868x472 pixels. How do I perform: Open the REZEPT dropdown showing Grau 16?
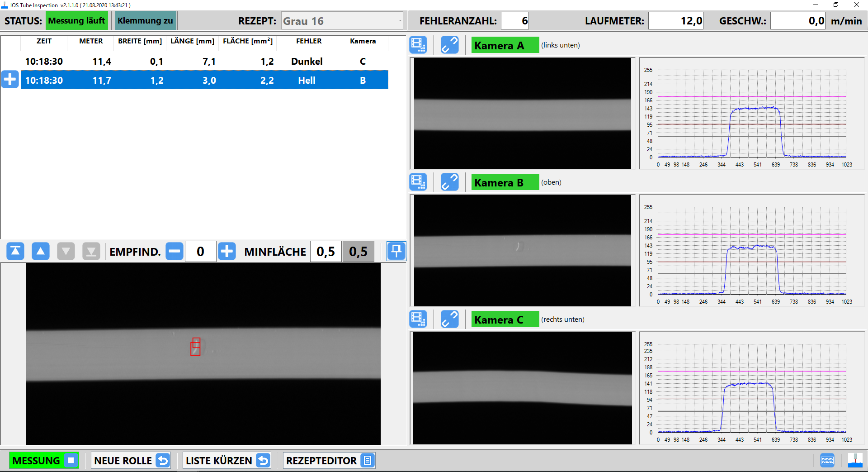(x=342, y=21)
